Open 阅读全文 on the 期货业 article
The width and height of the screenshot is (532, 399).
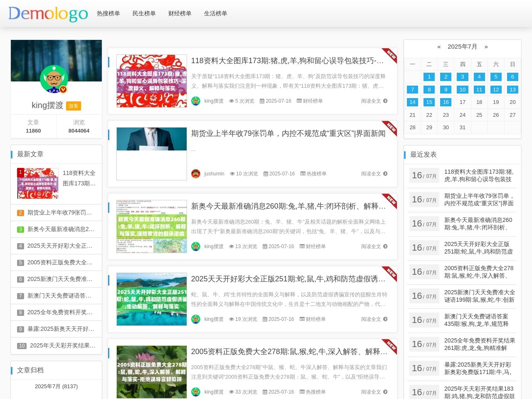pos(370,174)
